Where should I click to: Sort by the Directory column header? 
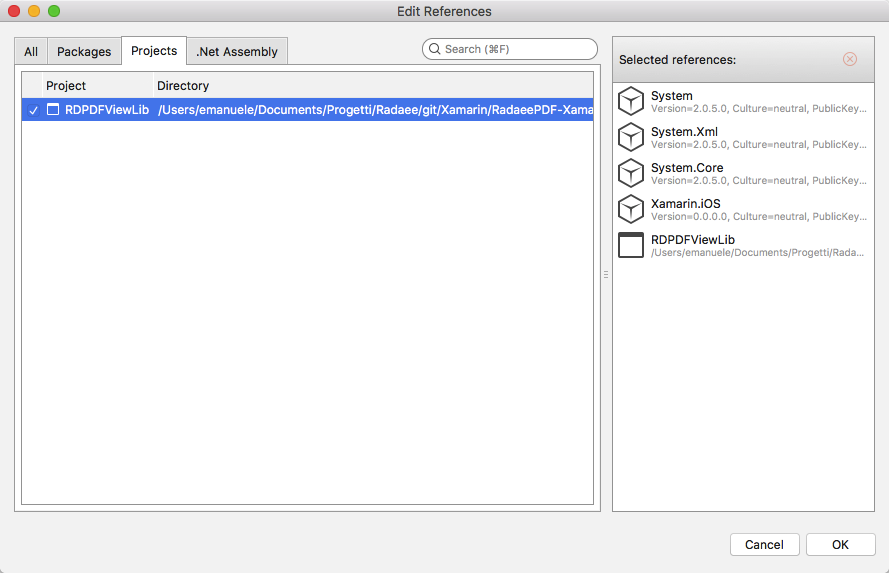coord(183,86)
